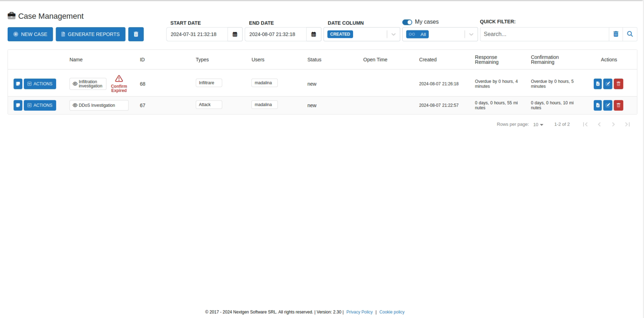The height and width of the screenshot is (318, 644).
Task: Sort the table by Created column
Action: [x=428, y=60]
